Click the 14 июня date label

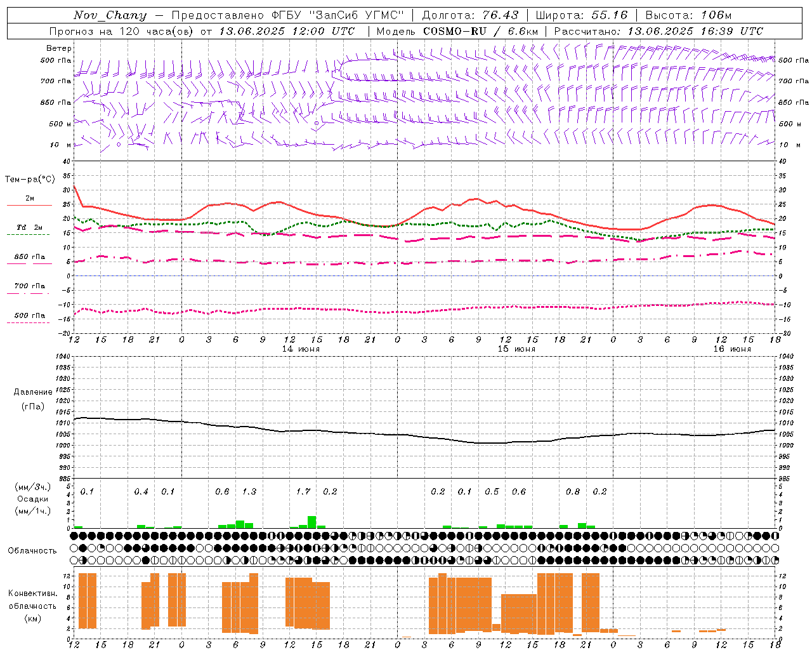pos(301,348)
